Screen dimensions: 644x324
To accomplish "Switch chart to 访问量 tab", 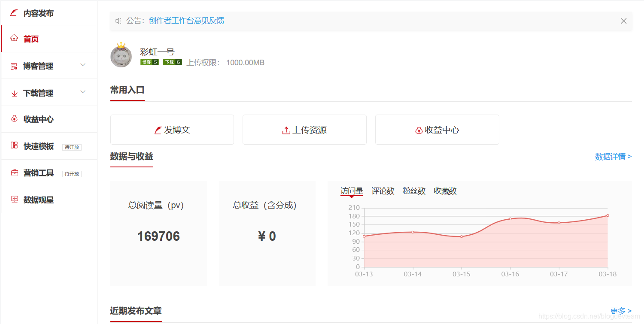I will click(x=352, y=191).
